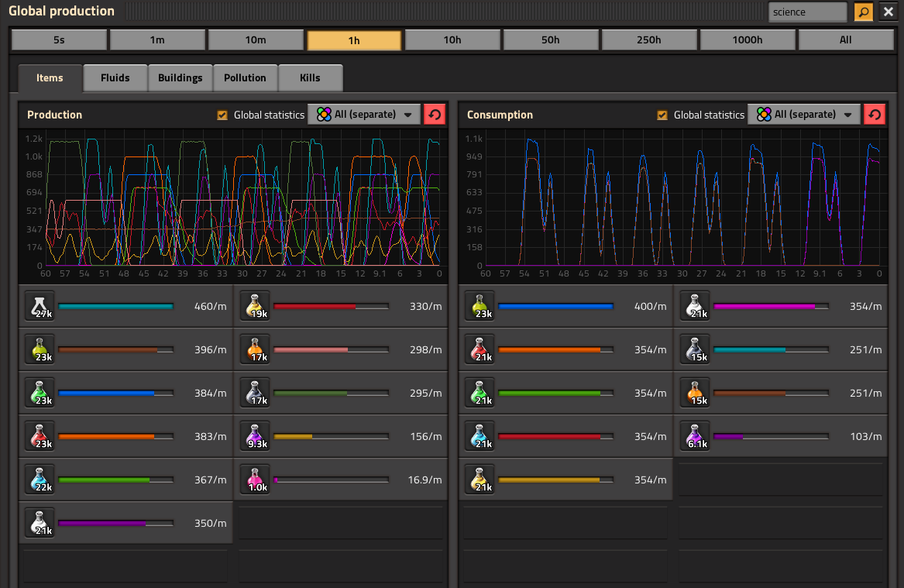Click the white science pack in Consumption
This screenshot has height=588, width=904.
(x=695, y=306)
